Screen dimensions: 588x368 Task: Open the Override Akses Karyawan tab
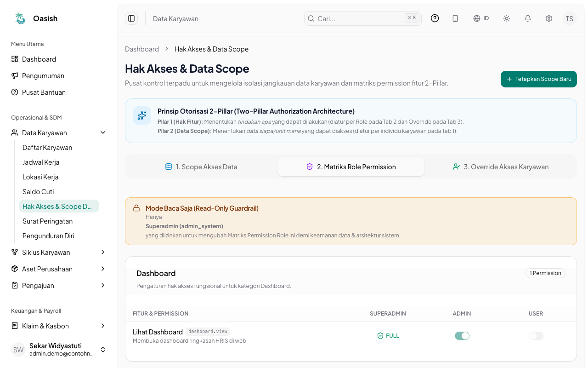tap(501, 167)
